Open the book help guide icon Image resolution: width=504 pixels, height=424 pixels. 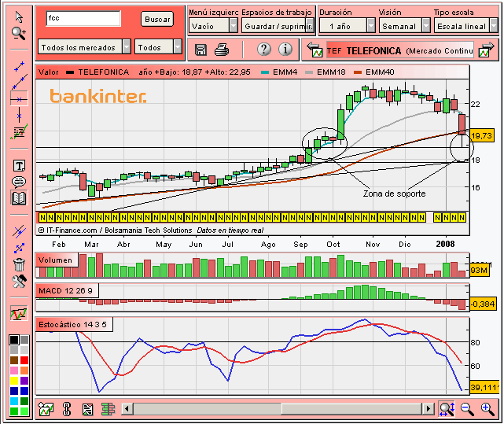(19, 198)
